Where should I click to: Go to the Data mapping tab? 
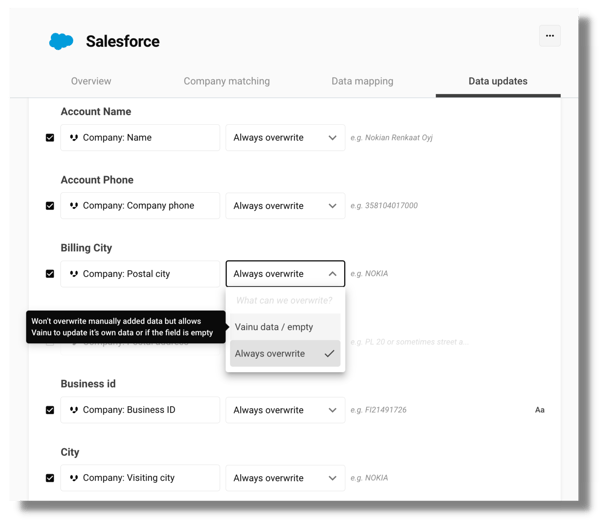click(x=362, y=81)
